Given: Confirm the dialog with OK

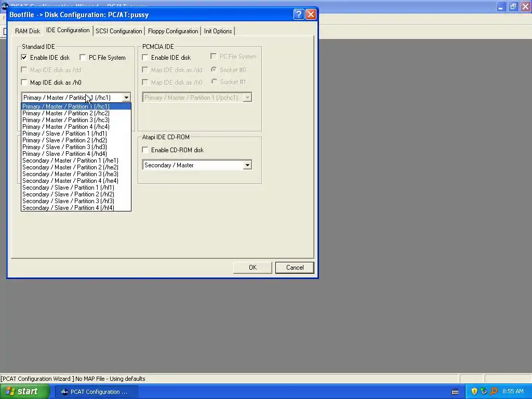Looking at the screenshot, I should [x=252, y=268].
